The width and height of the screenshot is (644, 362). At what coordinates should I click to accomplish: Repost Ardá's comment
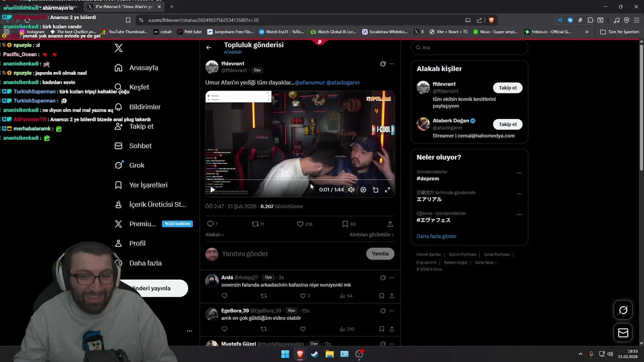(264, 296)
